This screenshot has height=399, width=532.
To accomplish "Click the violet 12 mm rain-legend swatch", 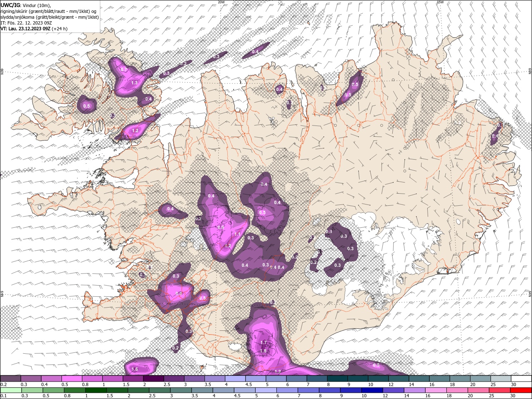I will [393, 390].
